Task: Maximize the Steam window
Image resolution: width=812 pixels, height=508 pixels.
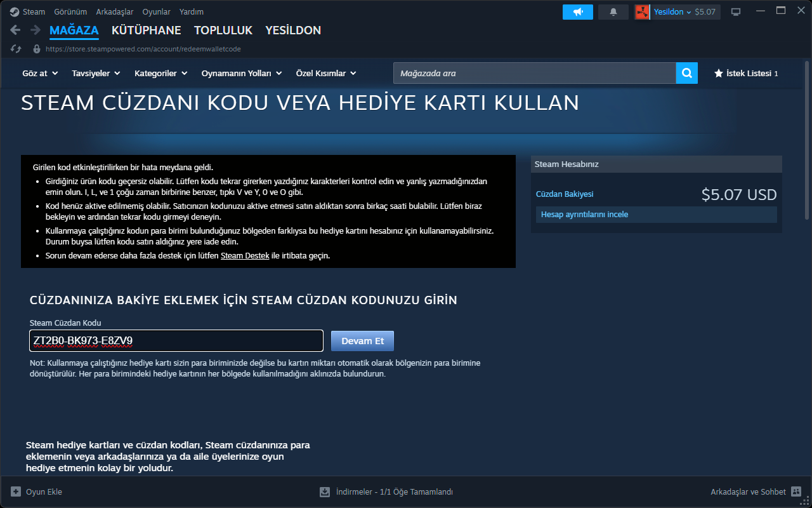Action: [781, 11]
